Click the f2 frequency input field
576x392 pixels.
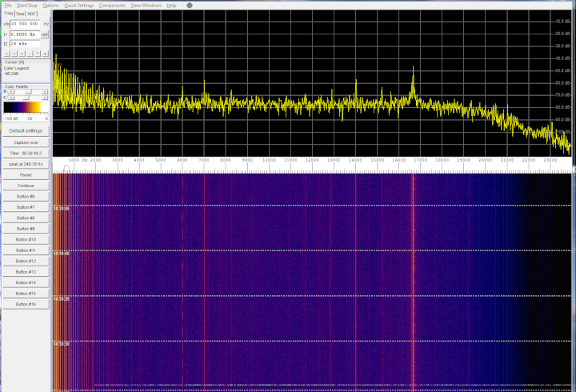coord(25,44)
